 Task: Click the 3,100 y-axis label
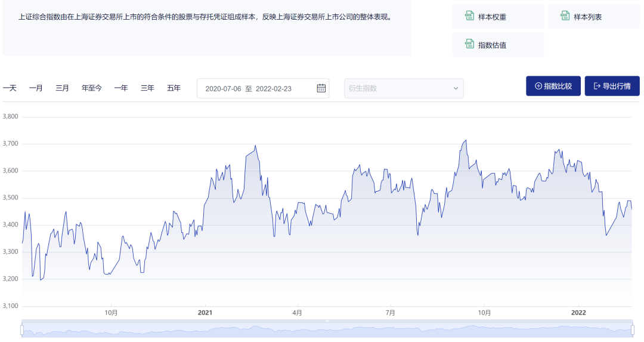pos(10,306)
